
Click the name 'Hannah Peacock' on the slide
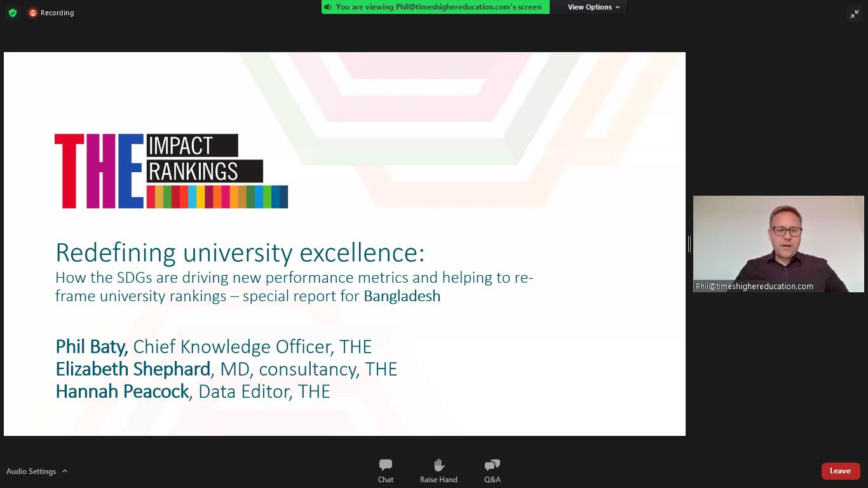click(122, 391)
